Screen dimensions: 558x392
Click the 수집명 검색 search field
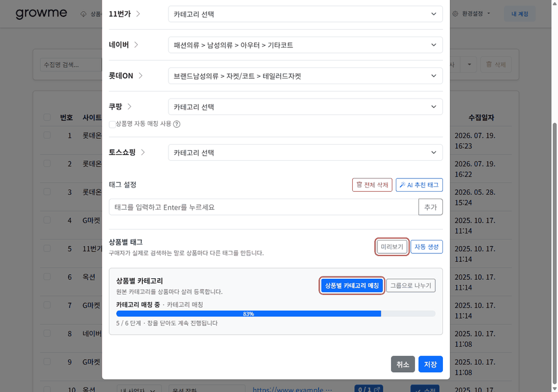[71, 64]
